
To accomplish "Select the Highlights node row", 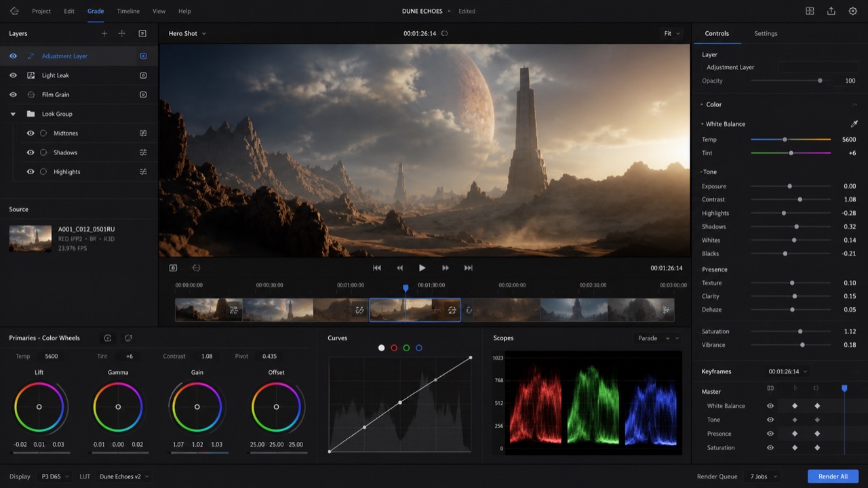I will pos(79,172).
